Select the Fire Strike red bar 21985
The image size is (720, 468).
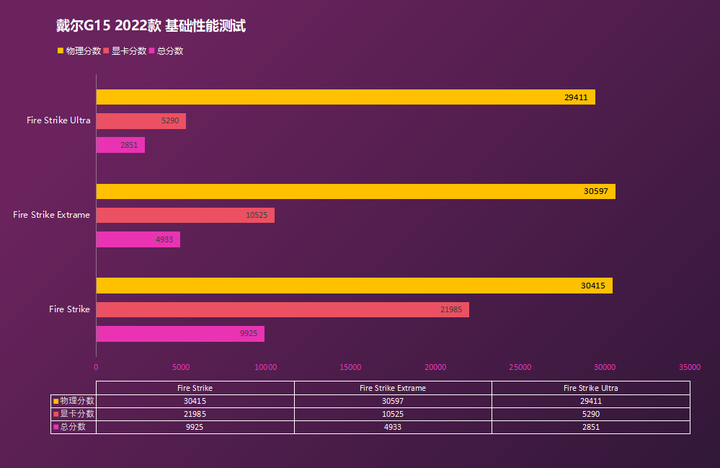[x=283, y=310]
